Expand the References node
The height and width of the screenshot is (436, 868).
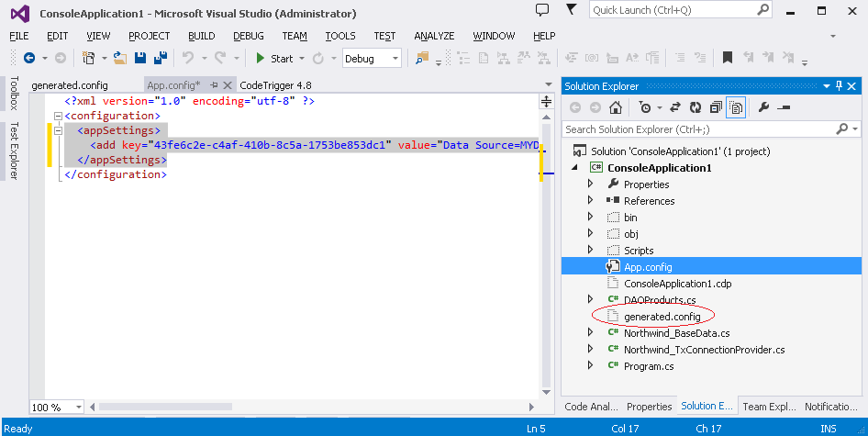pyautogui.click(x=590, y=201)
